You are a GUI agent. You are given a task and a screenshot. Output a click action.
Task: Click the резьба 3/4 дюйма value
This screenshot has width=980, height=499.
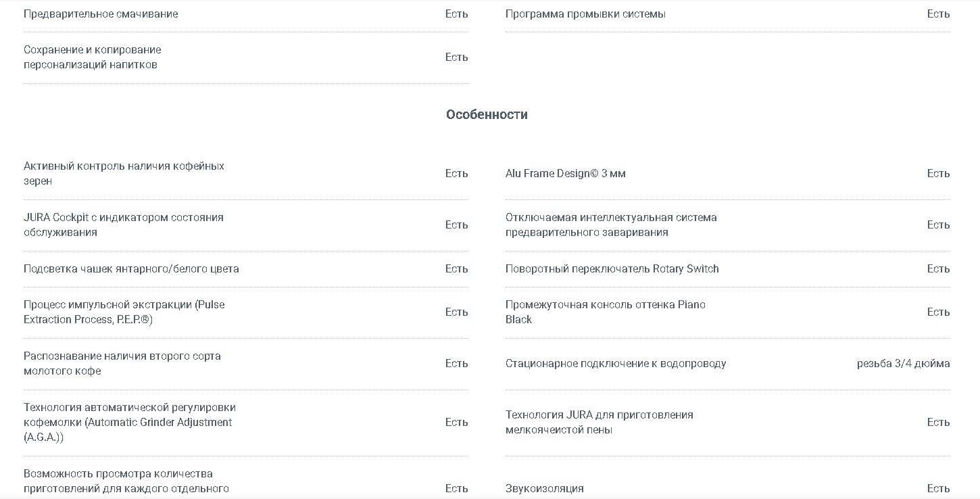(x=903, y=363)
